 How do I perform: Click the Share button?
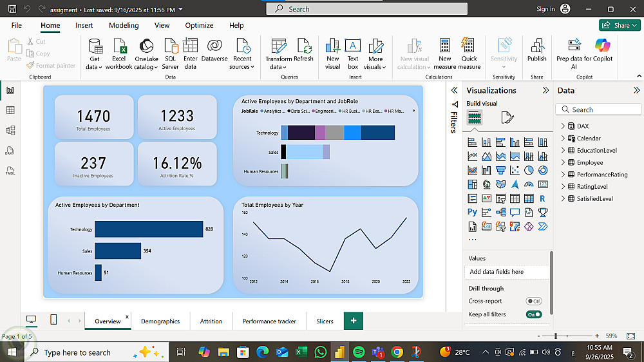[620, 26]
